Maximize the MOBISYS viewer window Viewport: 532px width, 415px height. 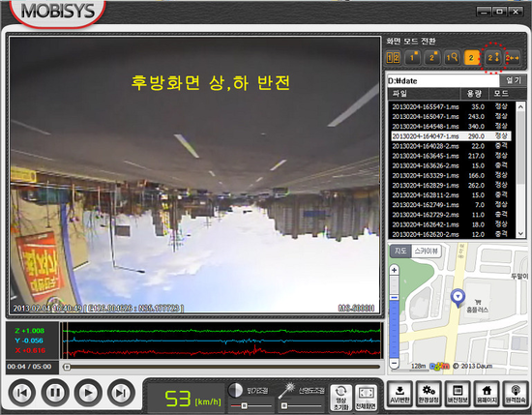500,12
